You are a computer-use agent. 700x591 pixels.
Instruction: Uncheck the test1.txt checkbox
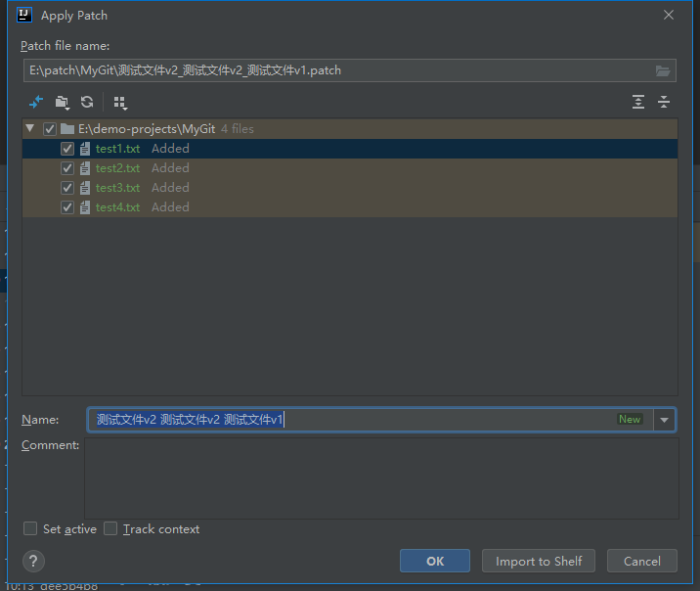[67, 149]
